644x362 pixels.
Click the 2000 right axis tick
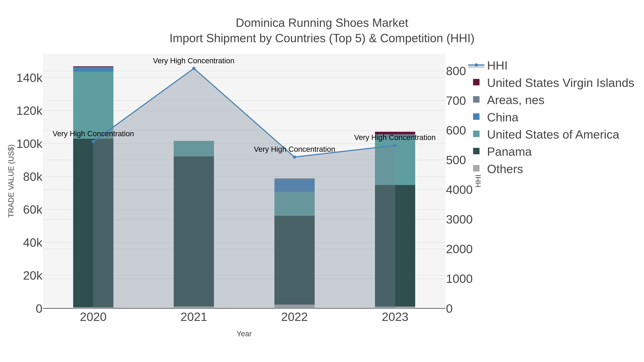point(459,249)
